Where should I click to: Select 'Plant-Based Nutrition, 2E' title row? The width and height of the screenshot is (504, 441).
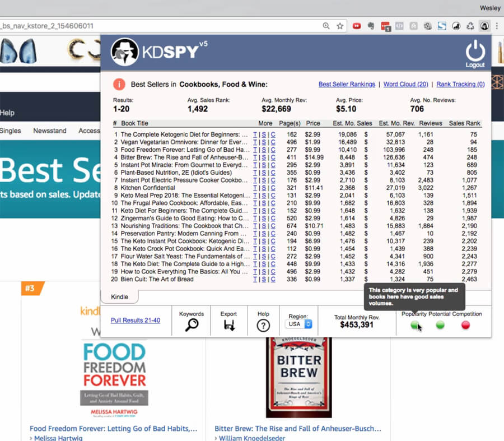[x=176, y=173]
